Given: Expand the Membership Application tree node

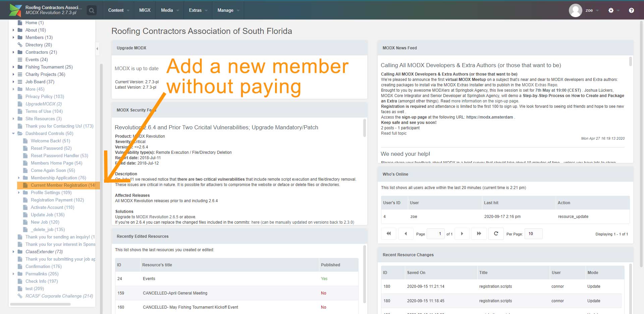Looking at the screenshot, I should pyautogui.click(x=19, y=178).
